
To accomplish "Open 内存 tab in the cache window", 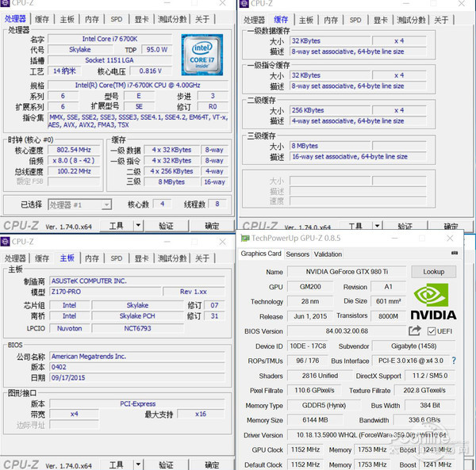I will (331, 20).
